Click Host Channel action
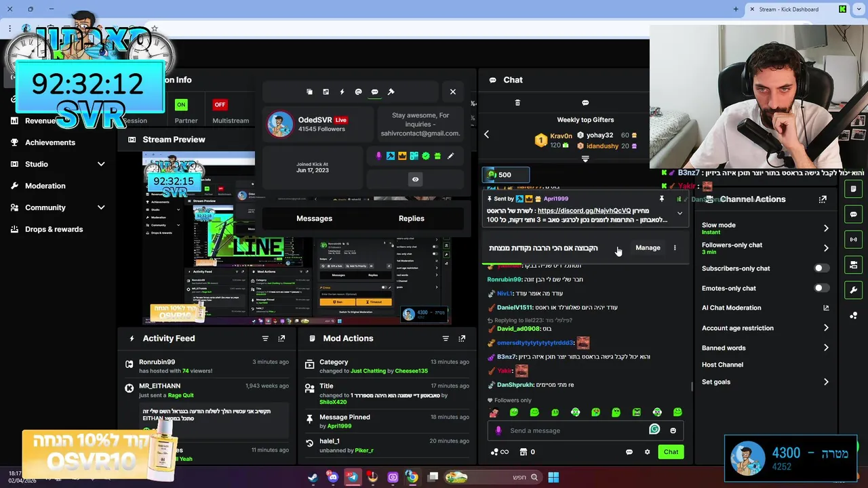868x488 pixels. point(722,365)
